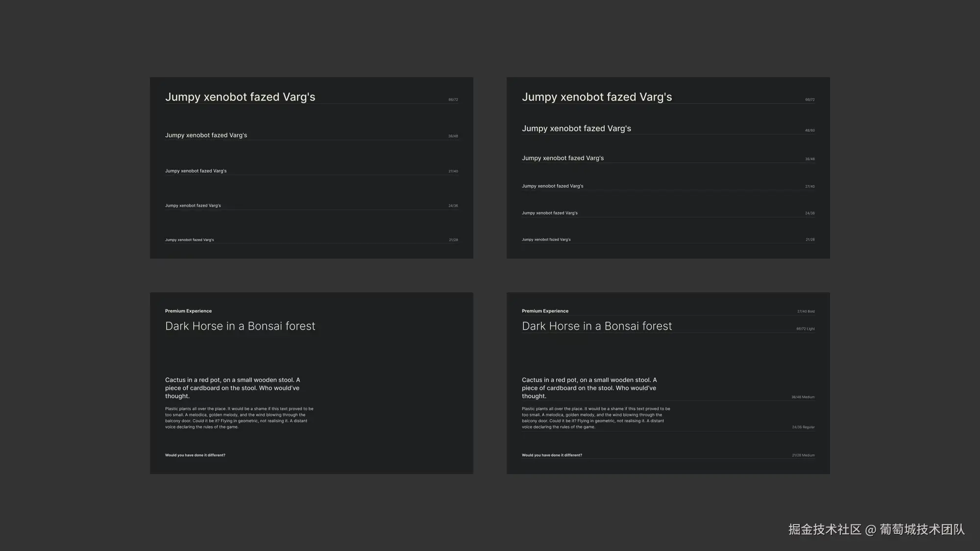Click the "Cactus in a red pot" paragraph in unannotated panel
This screenshot has width=980, height=551.
click(x=232, y=388)
